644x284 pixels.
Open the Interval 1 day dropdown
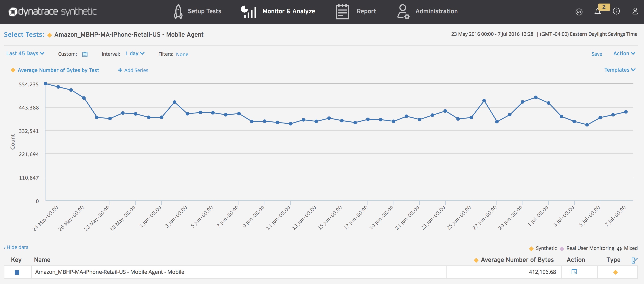[135, 53]
